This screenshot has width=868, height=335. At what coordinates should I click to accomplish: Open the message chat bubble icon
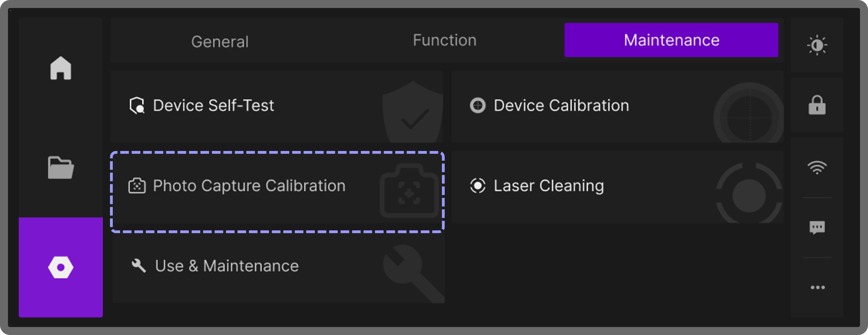pyautogui.click(x=817, y=228)
